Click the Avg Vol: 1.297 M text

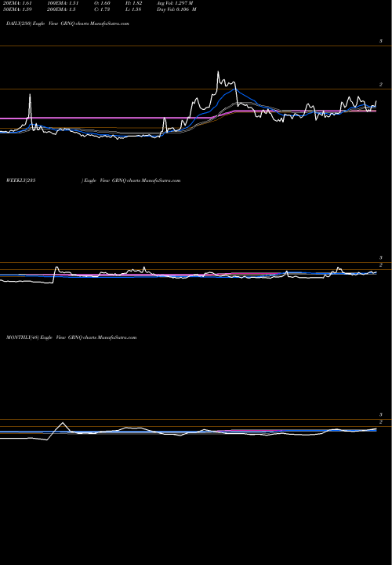(175, 3)
